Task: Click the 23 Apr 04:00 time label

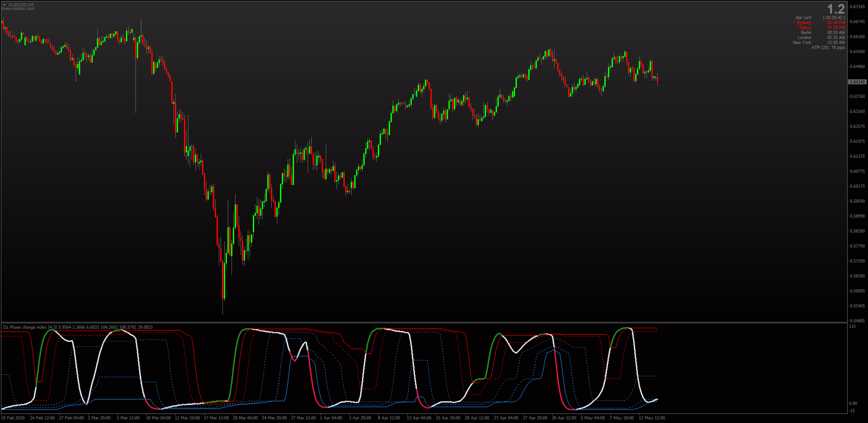Action: click(506, 418)
